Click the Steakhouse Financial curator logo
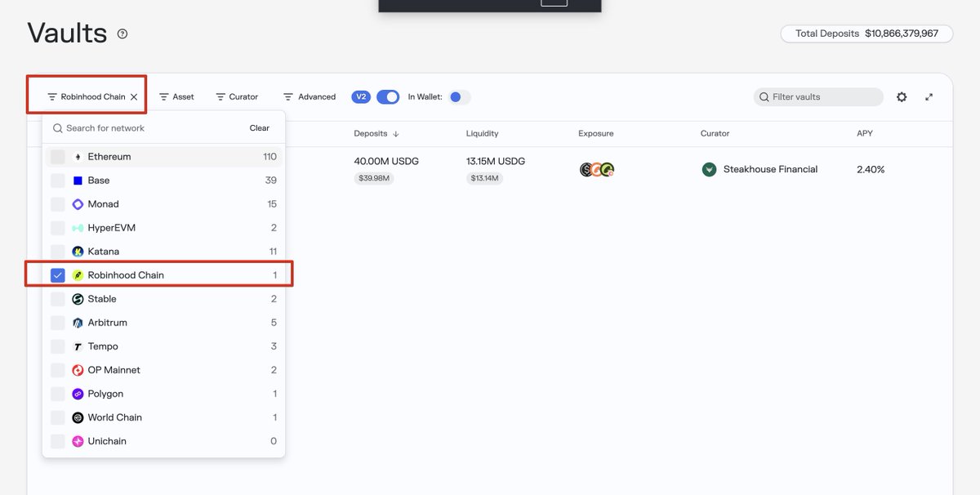This screenshot has height=495, width=980. [709, 169]
